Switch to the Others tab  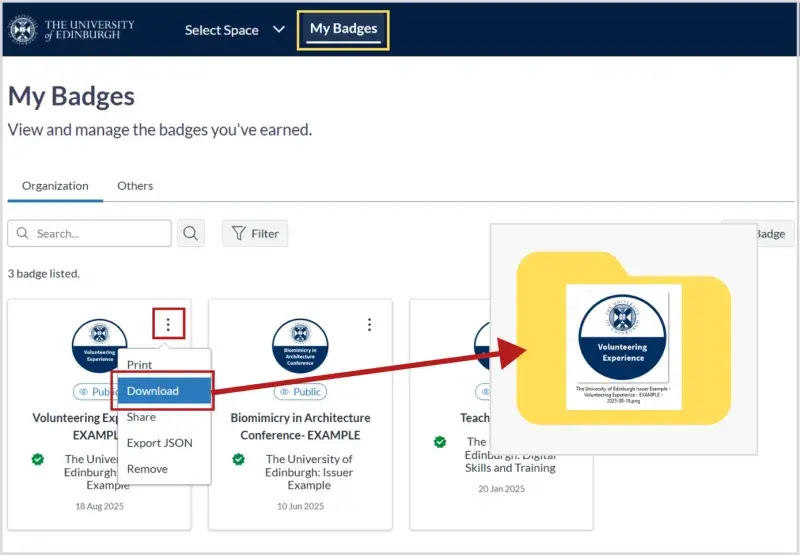pos(135,186)
